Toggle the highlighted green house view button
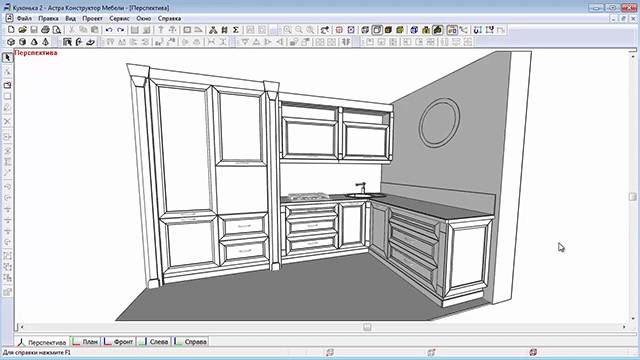The width and height of the screenshot is (640, 360). (x=438, y=30)
